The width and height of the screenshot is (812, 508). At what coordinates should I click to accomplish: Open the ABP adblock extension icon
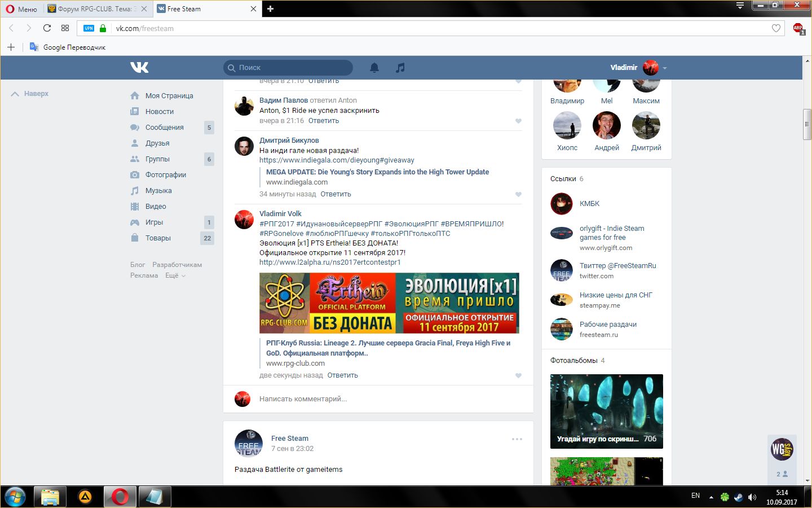coord(798,28)
